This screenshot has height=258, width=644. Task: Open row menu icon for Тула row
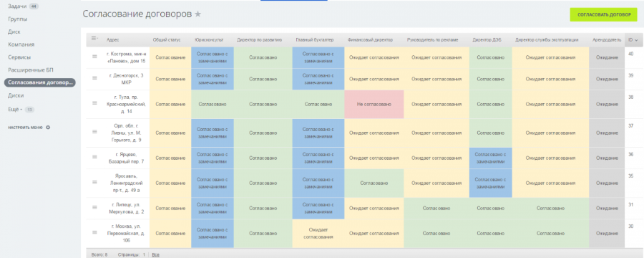(x=94, y=104)
